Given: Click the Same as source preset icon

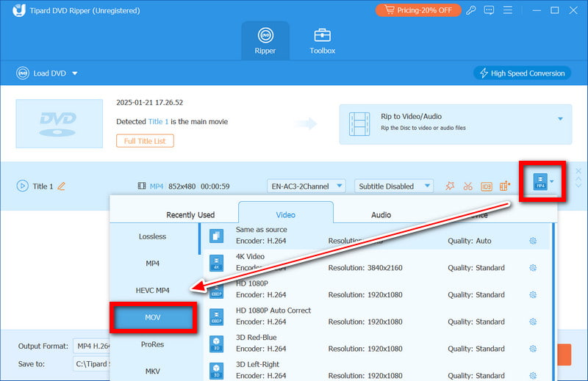Looking at the screenshot, I should pyautogui.click(x=216, y=236).
